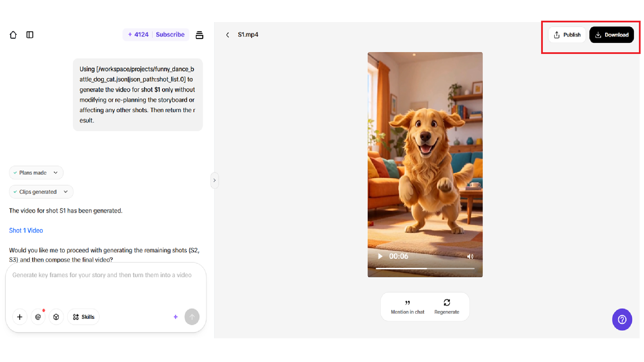This screenshot has height=362, width=644.
Task: Open the Shot 1 Video link
Action: click(x=26, y=230)
